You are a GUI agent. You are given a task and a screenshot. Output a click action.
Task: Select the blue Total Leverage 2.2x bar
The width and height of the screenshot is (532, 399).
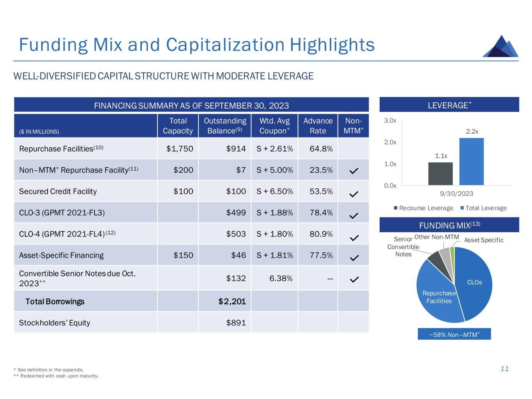coord(472,162)
